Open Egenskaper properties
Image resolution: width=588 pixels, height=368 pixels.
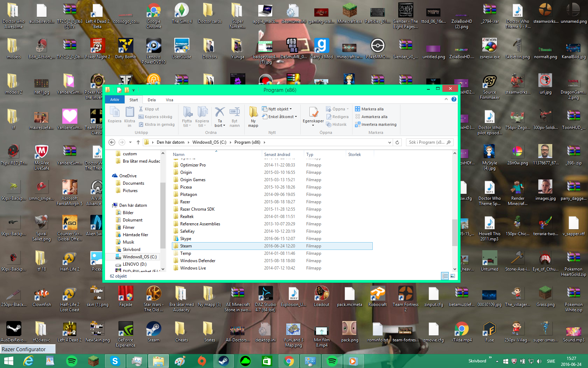pyautogui.click(x=313, y=116)
